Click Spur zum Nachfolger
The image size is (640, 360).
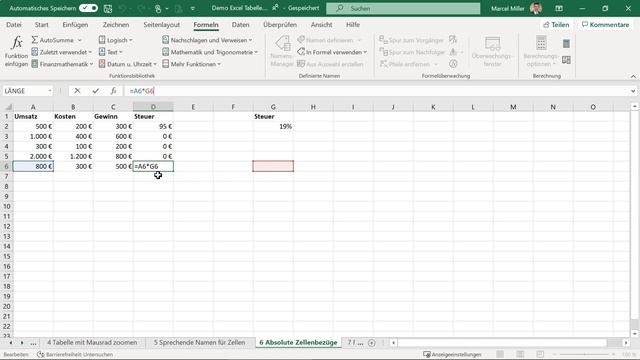pyautogui.click(x=412, y=52)
